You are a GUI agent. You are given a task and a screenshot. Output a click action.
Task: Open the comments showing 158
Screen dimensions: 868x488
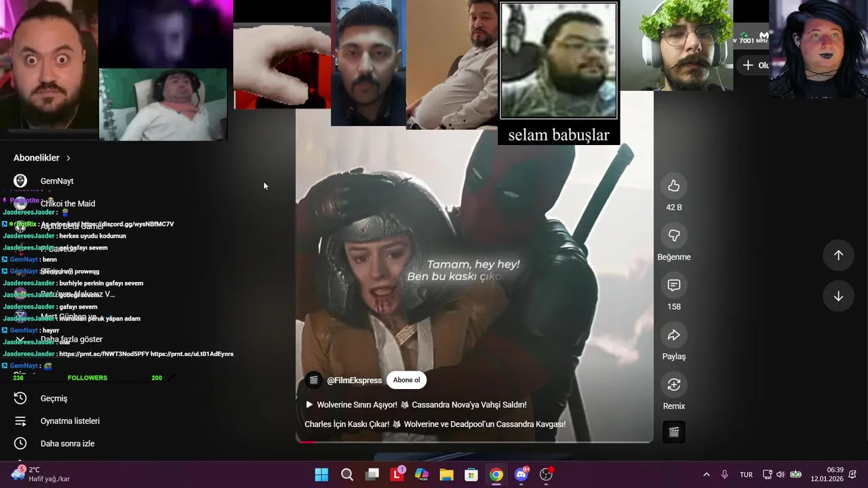click(x=673, y=285)
